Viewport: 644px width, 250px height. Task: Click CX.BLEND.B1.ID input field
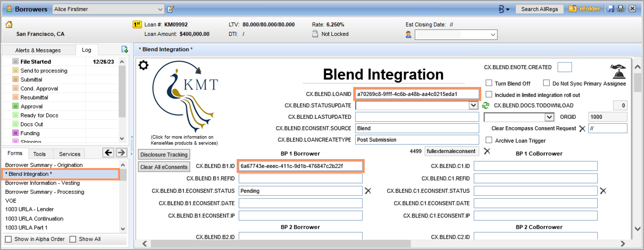pos(301,166)
